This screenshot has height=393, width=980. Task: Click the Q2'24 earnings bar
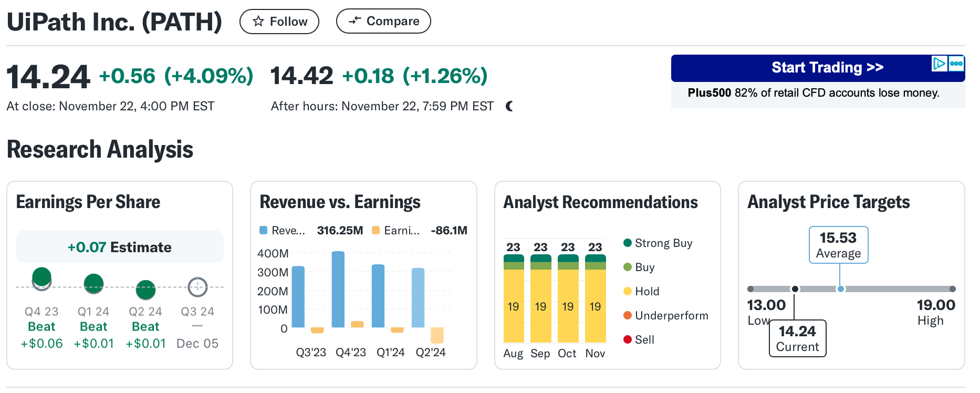click(x=437, y=336)
